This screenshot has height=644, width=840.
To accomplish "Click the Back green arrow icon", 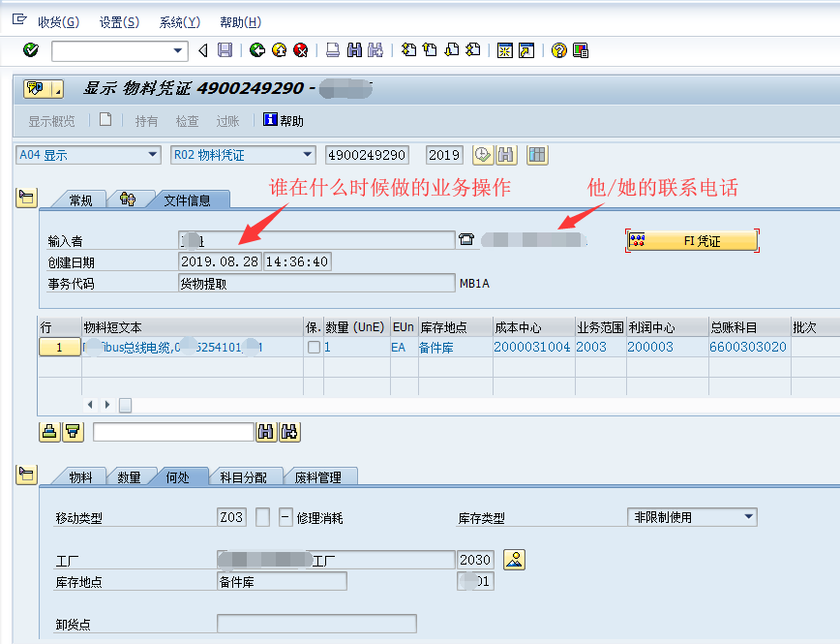I will pyautogui.click(x=256, y=49).
